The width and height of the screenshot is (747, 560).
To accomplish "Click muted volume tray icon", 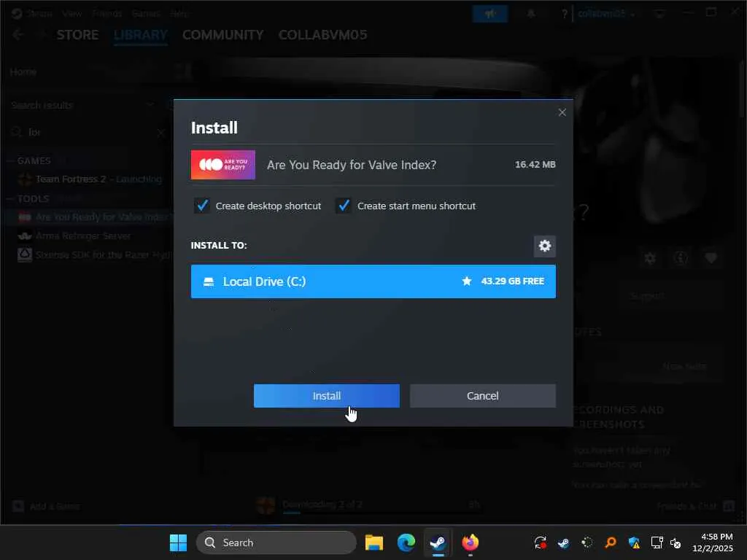I will coord(676,542).
